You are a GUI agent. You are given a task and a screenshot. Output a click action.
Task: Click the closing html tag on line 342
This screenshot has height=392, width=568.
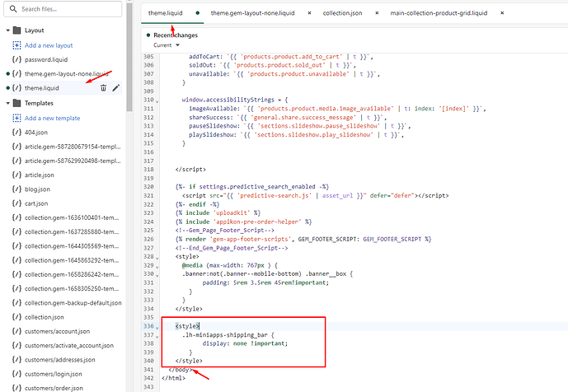coord(173,378)
